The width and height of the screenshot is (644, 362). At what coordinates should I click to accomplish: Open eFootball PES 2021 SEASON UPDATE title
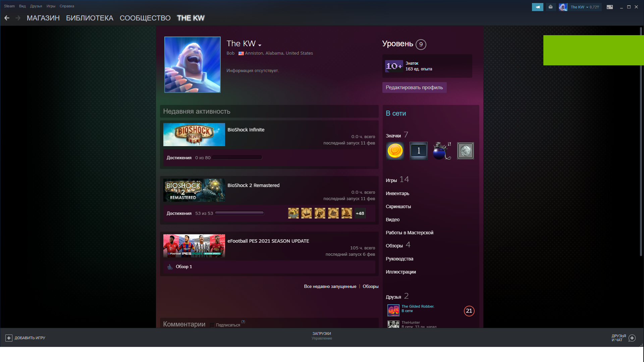click(268, 241)
